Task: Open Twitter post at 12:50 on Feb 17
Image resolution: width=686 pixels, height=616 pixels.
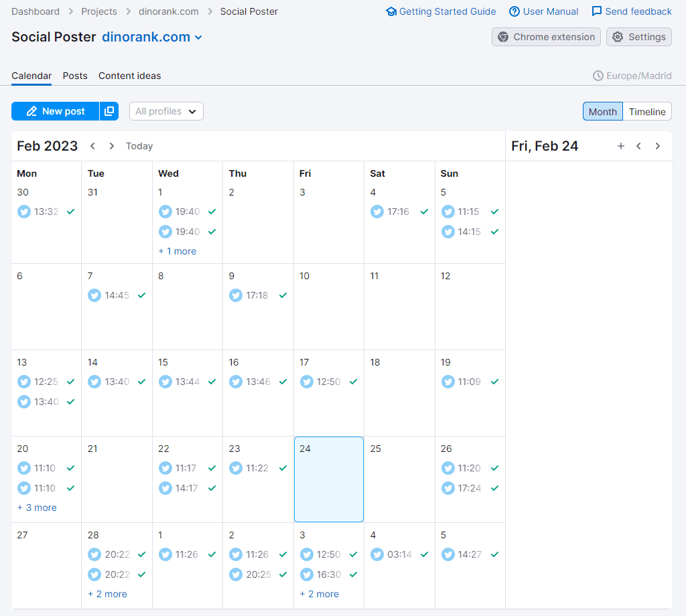Action: coord(328,382)
